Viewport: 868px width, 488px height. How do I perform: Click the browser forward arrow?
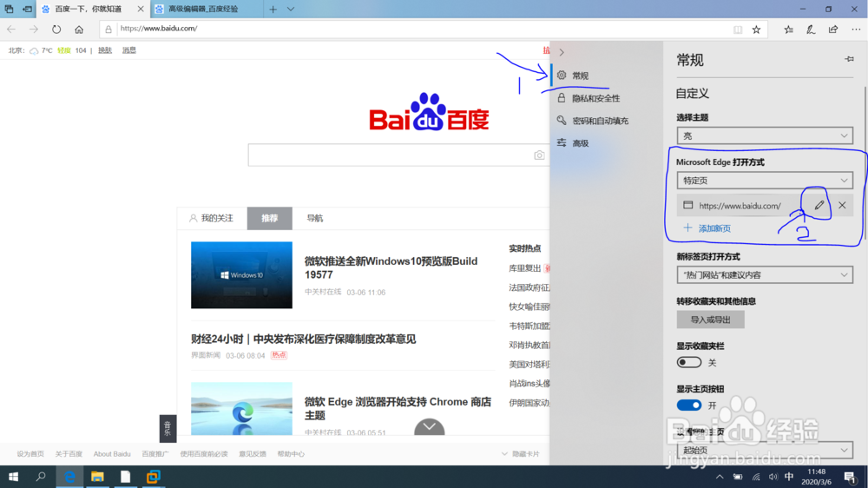(34, 30)
